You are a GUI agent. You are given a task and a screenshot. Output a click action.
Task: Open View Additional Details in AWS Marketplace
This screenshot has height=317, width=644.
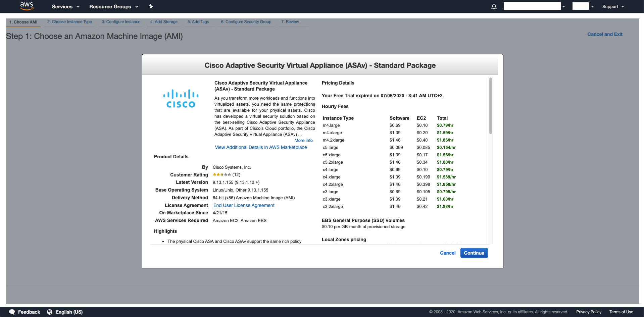[x=261, y=147]
